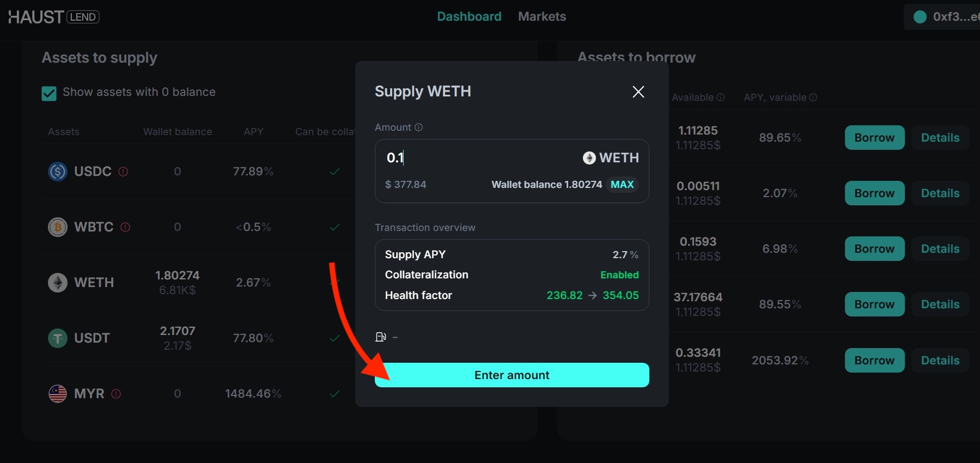980x463 pixels.
Task: Click MAX to fill wallet balance
Action: click(x=622, y=185)
